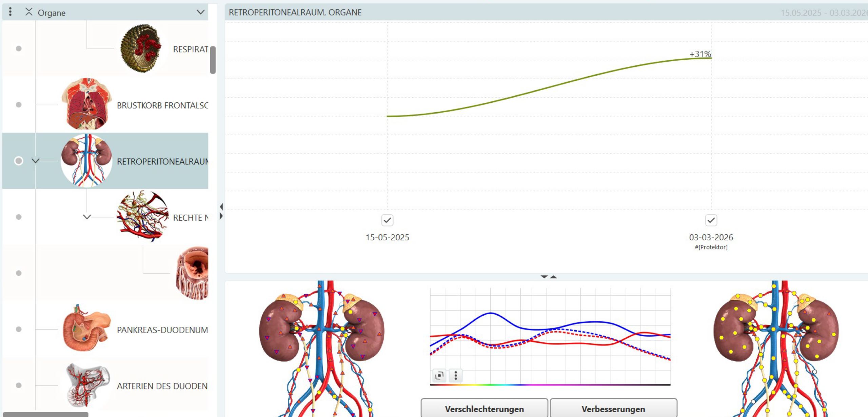Viewport: 868px width, 417px height.
Task: Uncheck the 03-03-2026 measurement checkbox
Action: pos(711,220)
